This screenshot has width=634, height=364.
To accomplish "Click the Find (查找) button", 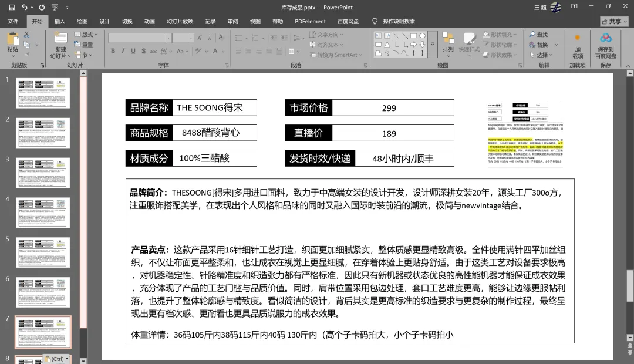I will (x=538, y=35).
